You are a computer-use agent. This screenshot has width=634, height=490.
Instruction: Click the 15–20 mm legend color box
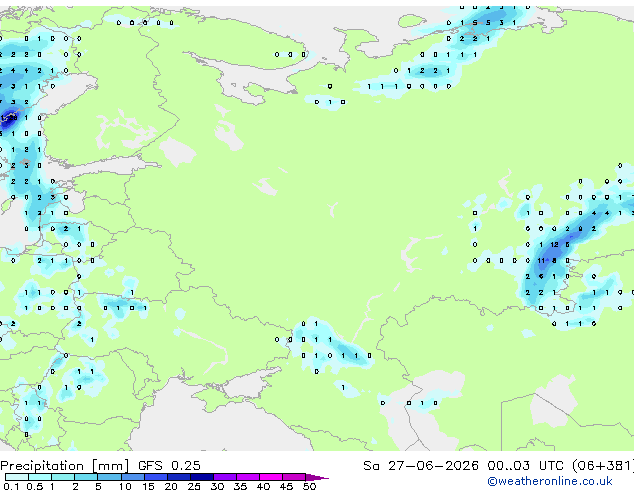155,477
